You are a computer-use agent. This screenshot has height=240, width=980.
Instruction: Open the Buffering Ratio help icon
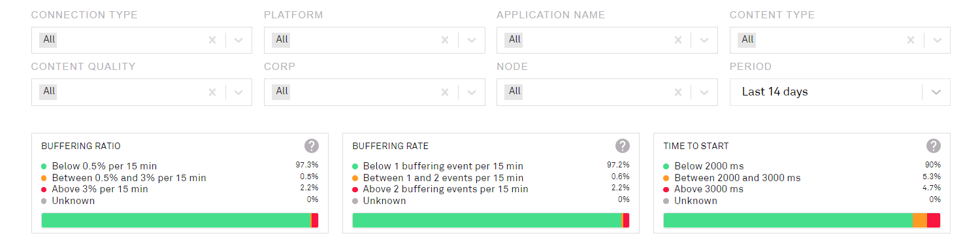tap(312, 146)
